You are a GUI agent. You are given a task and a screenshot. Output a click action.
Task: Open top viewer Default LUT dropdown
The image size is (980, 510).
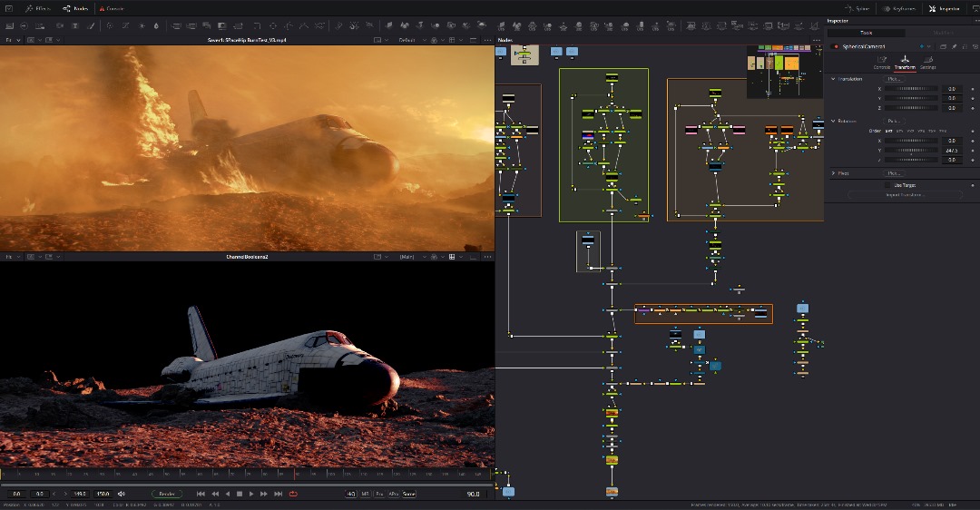(x=413, y=40)
